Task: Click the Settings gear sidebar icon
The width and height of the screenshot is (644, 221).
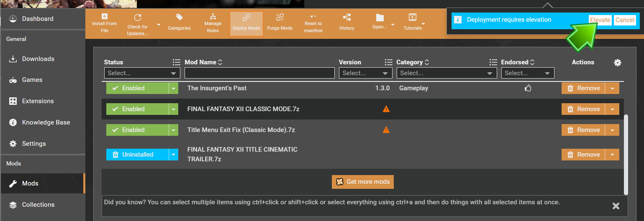Action: [13, 144]
